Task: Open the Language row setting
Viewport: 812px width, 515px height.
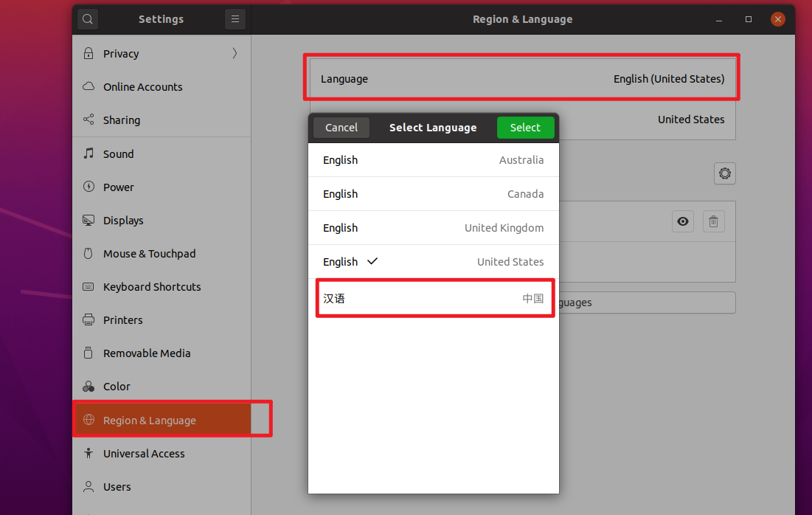Action: click(522, 79)
